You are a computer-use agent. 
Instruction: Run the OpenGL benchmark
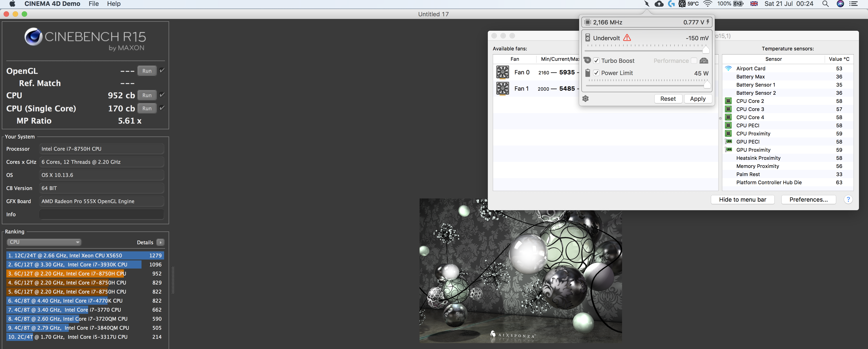tap(147, 71)
